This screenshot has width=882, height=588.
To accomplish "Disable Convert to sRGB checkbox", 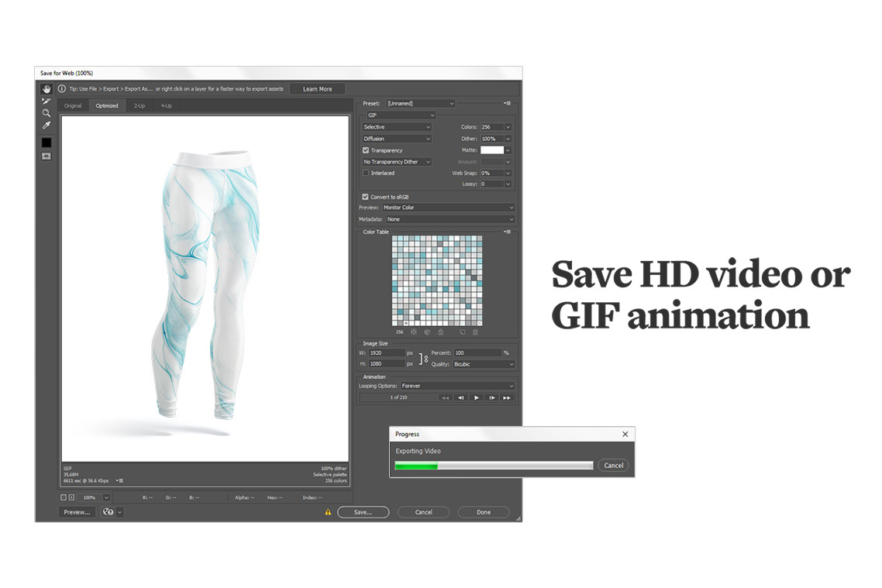I will point(366,197).
